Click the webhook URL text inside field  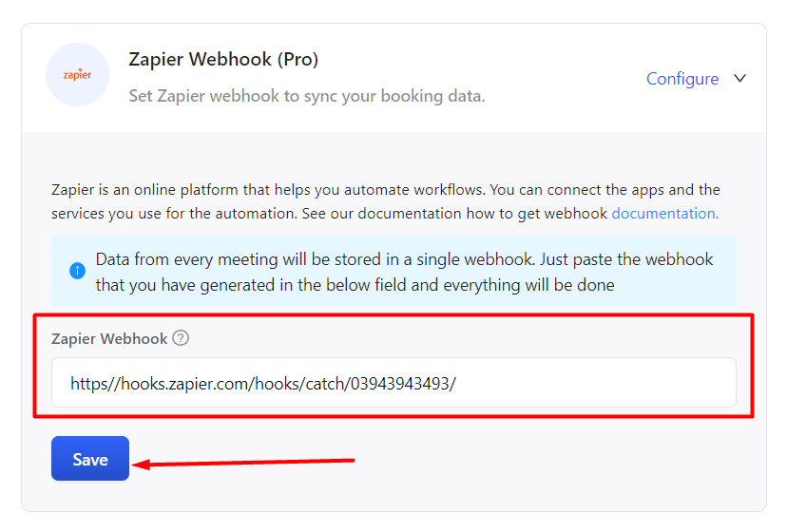(x=263, y=384)
